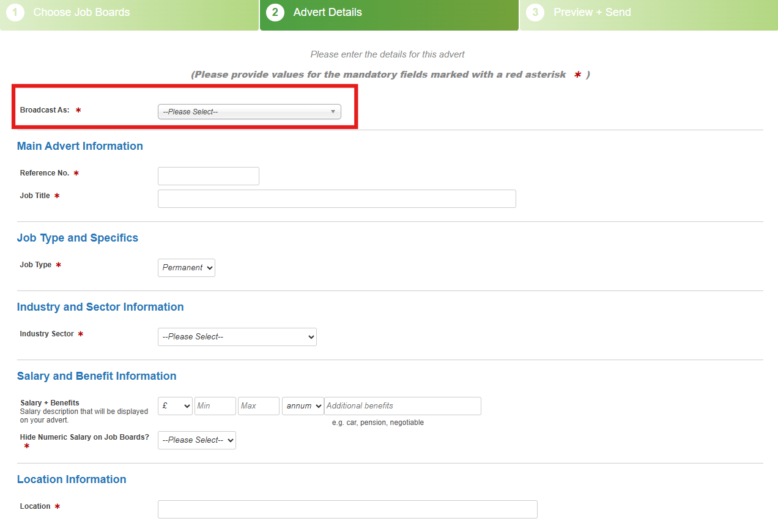Open the Broadcast As dropdown

tap(250, 111)
